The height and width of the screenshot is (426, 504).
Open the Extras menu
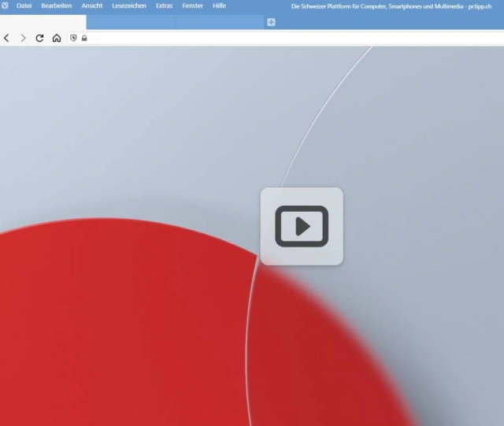point(165,6)
